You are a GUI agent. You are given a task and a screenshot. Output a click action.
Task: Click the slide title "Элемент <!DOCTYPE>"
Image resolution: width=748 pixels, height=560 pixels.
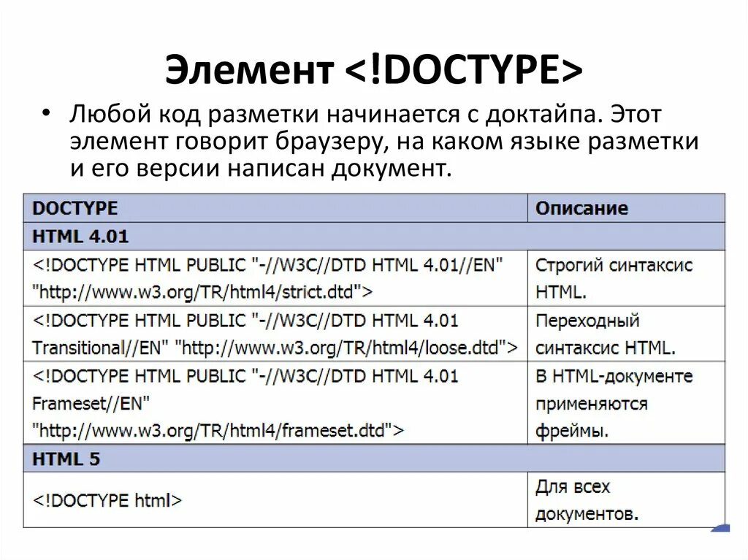coord(373,70)
